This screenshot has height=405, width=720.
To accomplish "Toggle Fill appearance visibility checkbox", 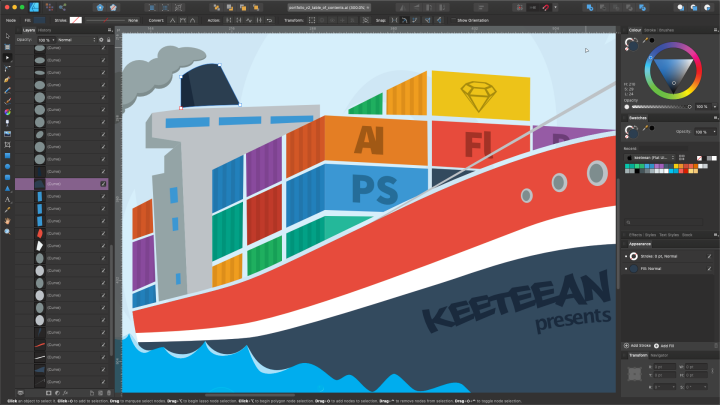I will point(709,269).
